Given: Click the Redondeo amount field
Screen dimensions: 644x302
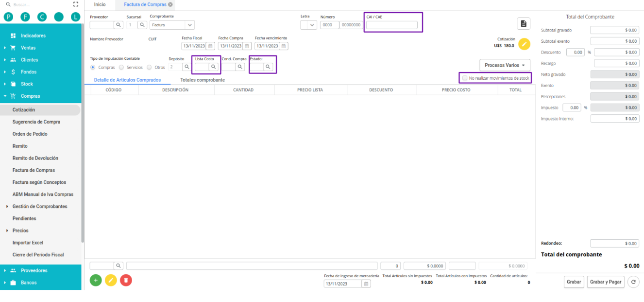Looking at the screenshot, I should (614, 244).
